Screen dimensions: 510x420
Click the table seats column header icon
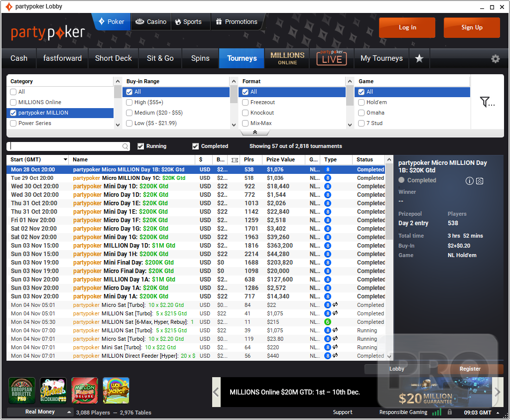click(235, 160)
